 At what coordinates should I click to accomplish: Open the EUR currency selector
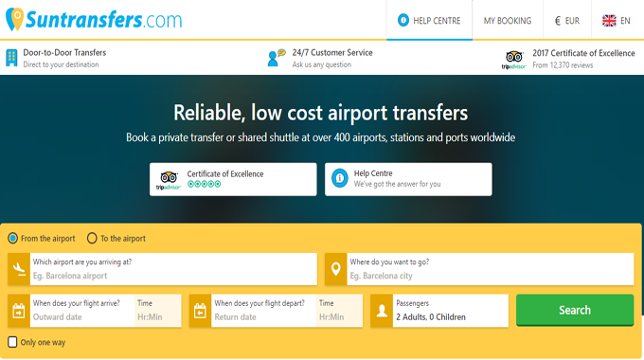tap(567, 21)
